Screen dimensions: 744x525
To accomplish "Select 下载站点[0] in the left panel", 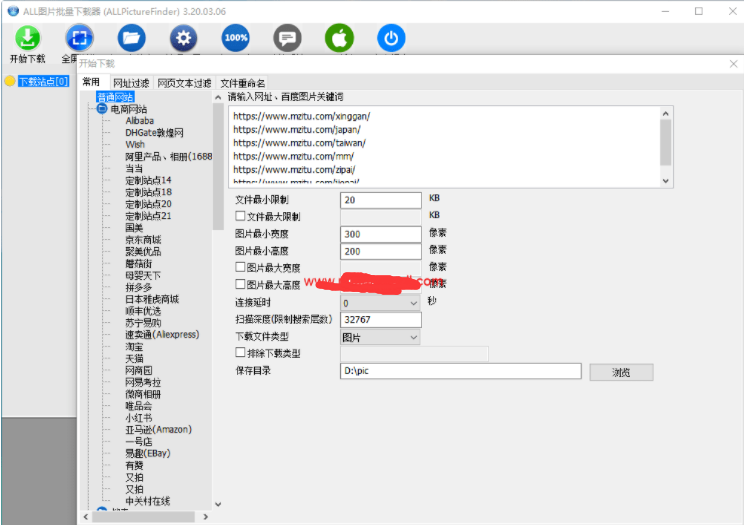I will pos(43,81).
